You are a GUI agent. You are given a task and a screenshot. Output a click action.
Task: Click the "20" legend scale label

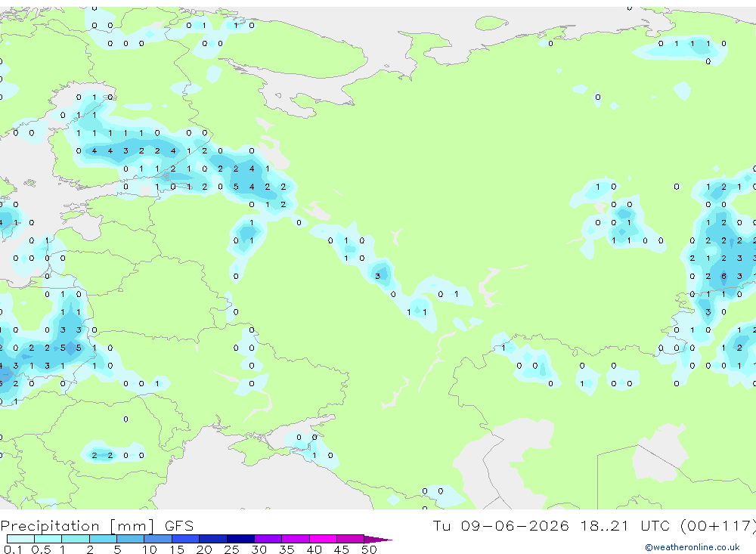click(x=204, y=549)
